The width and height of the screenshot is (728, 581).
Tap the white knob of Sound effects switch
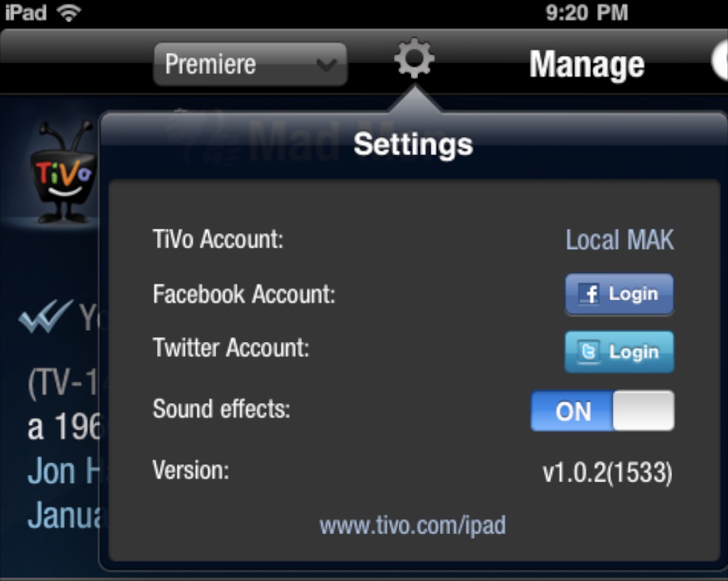pos(643,411)
